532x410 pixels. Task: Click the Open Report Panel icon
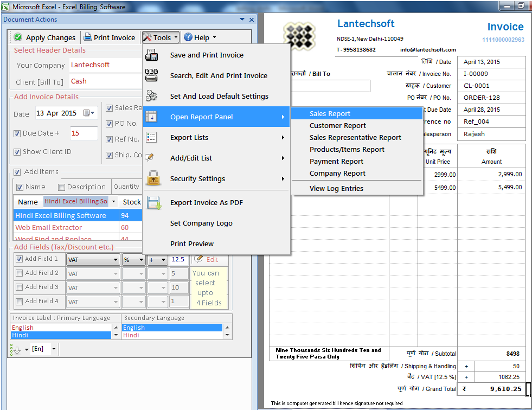tap(151, 117)
